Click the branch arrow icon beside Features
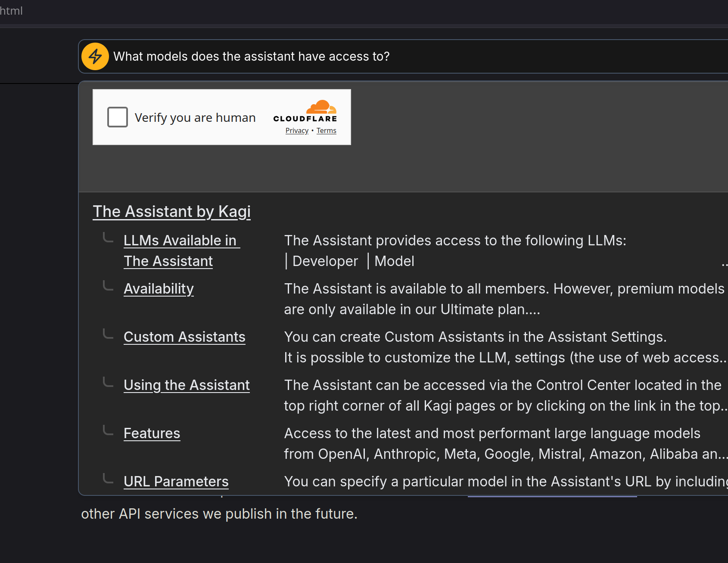Screen dimensions: 728x563 [x=108, y=430]
